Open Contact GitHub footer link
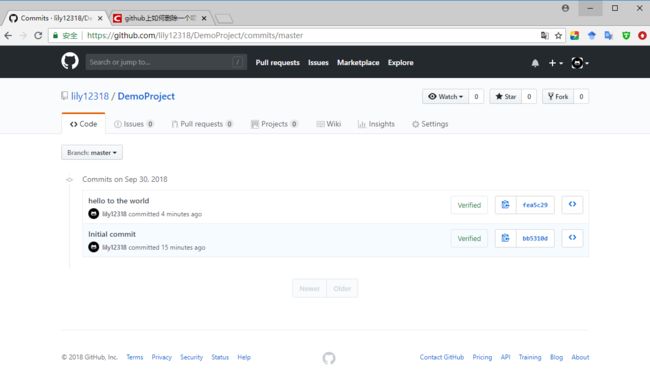The width and height of the screenshot is (650, 375). tap(441, 357)
